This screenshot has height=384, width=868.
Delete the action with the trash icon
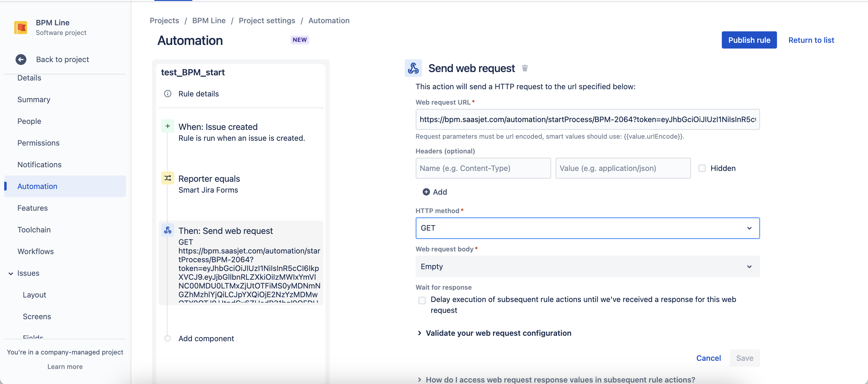(x=525, y=68)
